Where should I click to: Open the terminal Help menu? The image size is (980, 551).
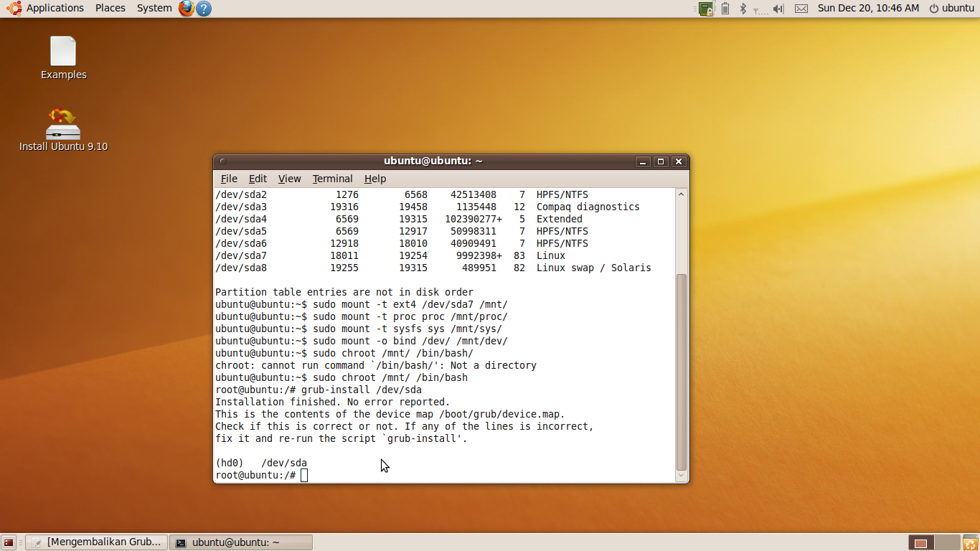pos(375,179)
